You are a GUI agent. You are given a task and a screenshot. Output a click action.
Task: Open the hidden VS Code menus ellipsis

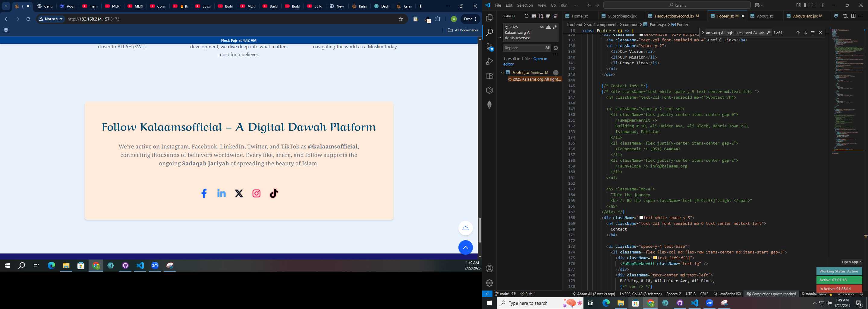(x=576, y=5)
